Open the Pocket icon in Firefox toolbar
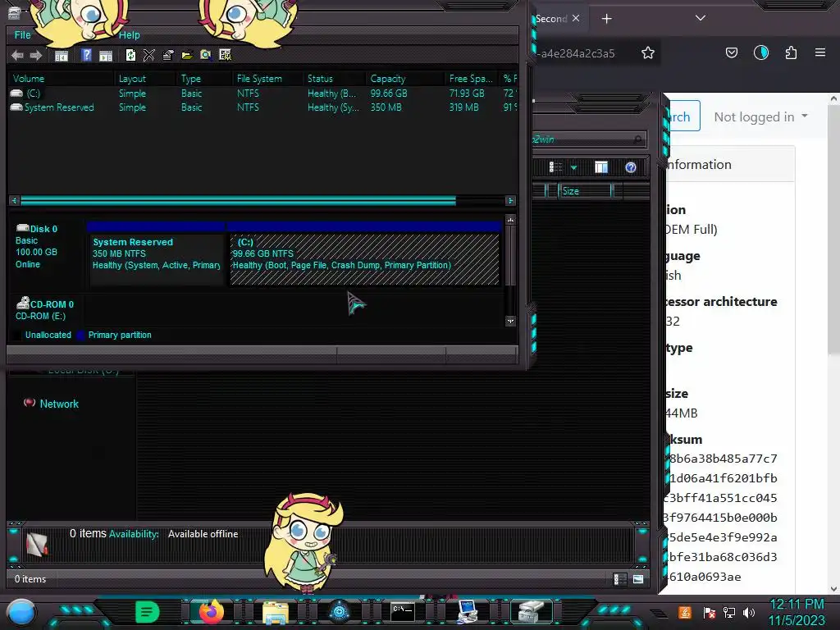The image size is (840, 630). tap(731, 52)
